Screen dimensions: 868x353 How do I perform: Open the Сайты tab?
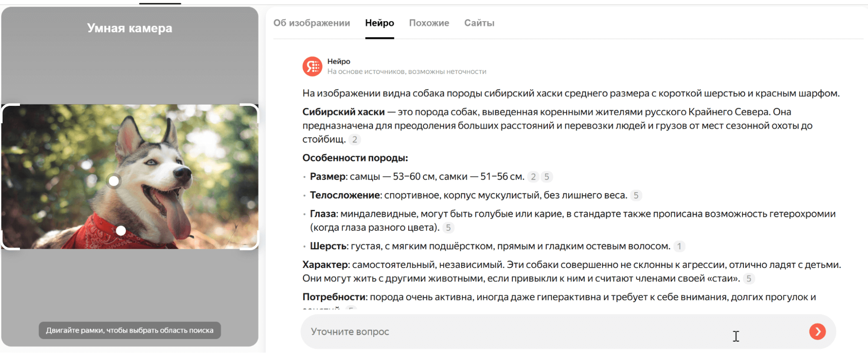click(x=479, y=23)
